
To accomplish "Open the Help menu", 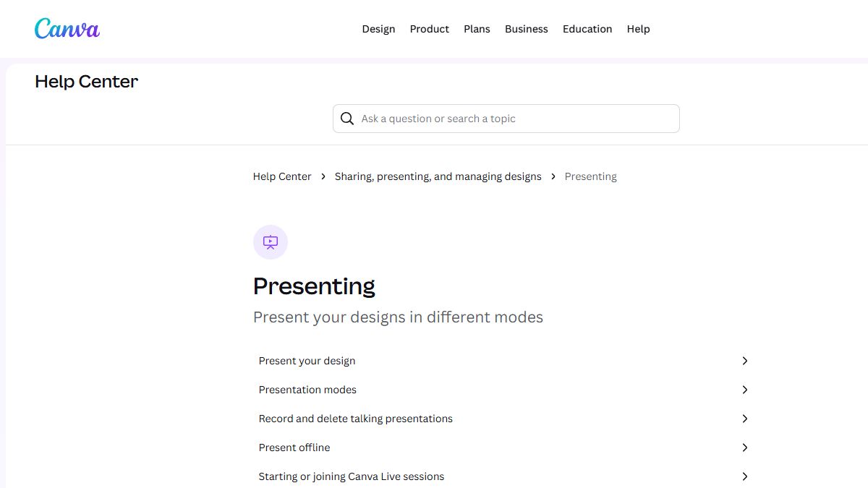I will [x=639, y=29].
